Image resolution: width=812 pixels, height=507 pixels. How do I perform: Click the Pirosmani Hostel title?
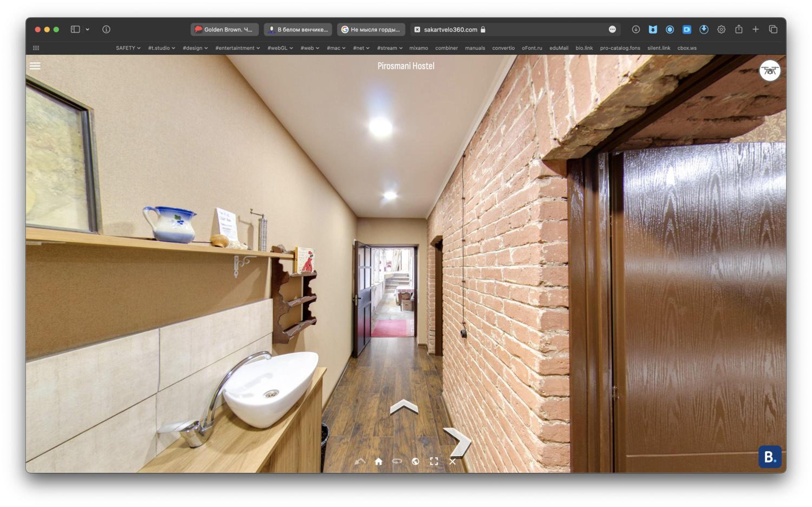pos(406,66)
